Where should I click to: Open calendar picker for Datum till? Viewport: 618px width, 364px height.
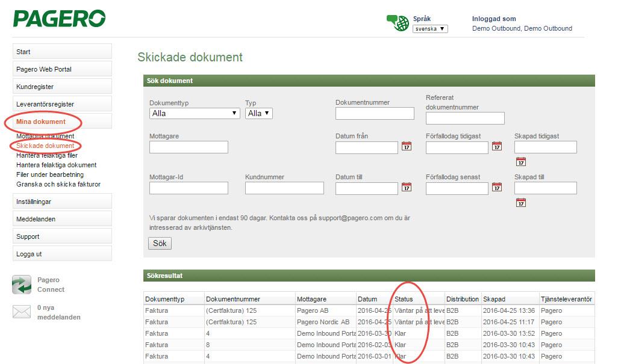click(407, 187)
